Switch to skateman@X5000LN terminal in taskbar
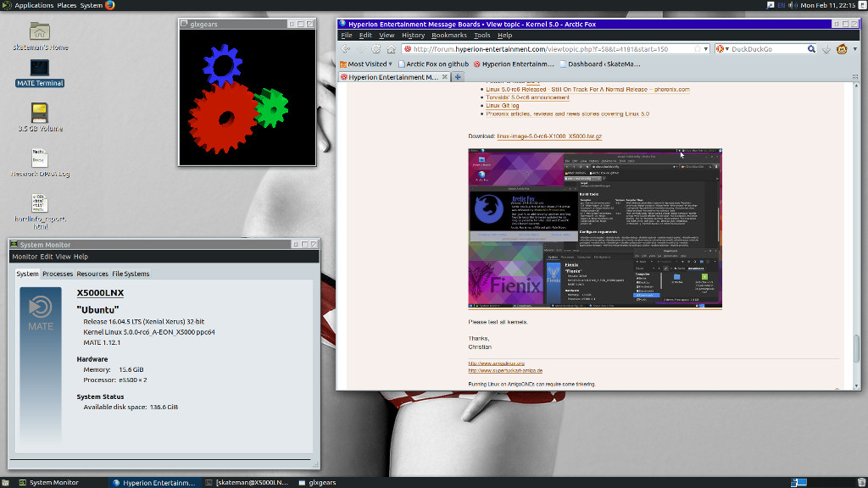 coord(248,482)
